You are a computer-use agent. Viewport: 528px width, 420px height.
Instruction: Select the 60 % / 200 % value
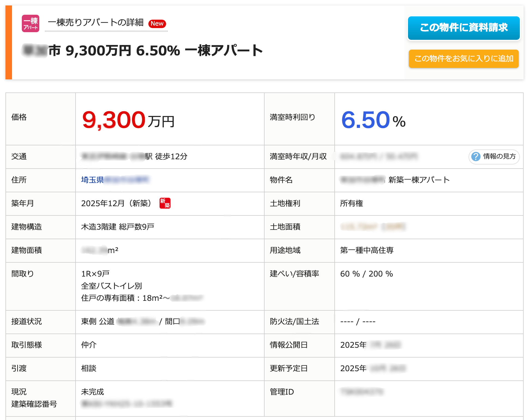(x=367, y=274)
